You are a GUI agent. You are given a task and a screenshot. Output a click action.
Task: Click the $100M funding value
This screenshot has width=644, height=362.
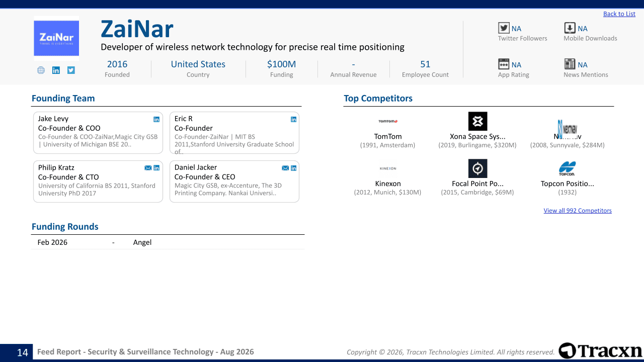coord(282,64)
